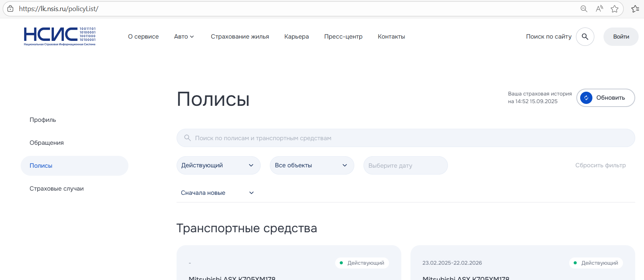Open the Сначала новые sort dropdown
Image resolution: width=644 pixels, height=280 pixels.
click(x=217, y=193)
